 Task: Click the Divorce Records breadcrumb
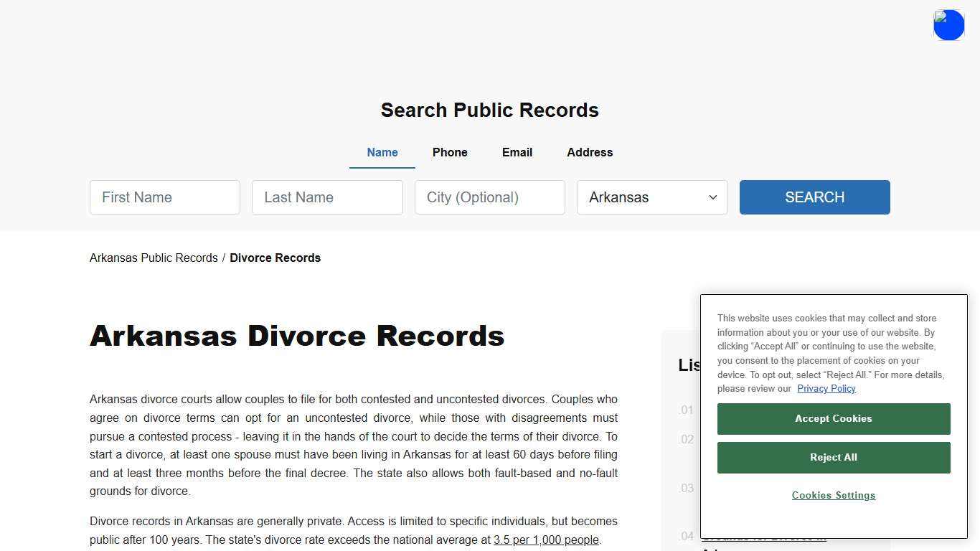(x=275, y=258)
